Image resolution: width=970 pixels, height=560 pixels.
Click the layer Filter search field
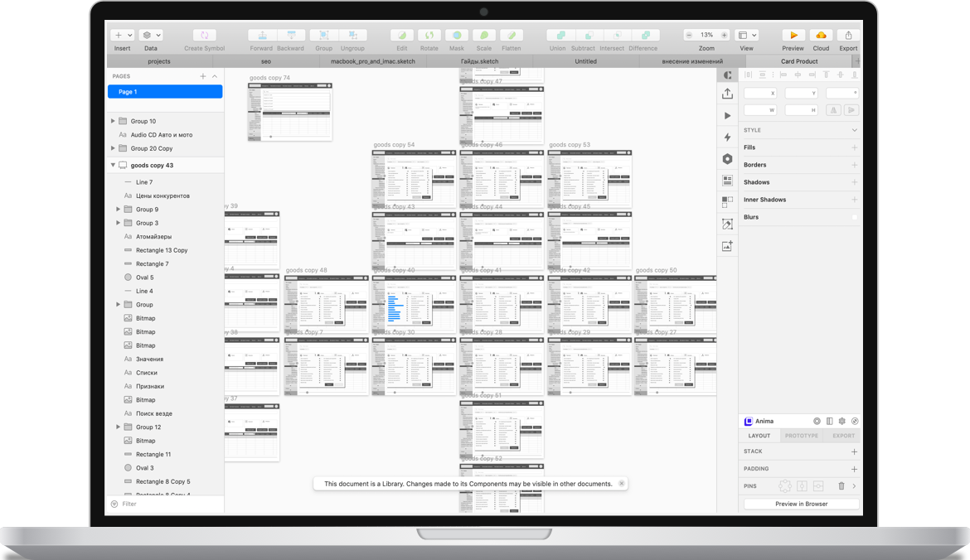point(165,504)
